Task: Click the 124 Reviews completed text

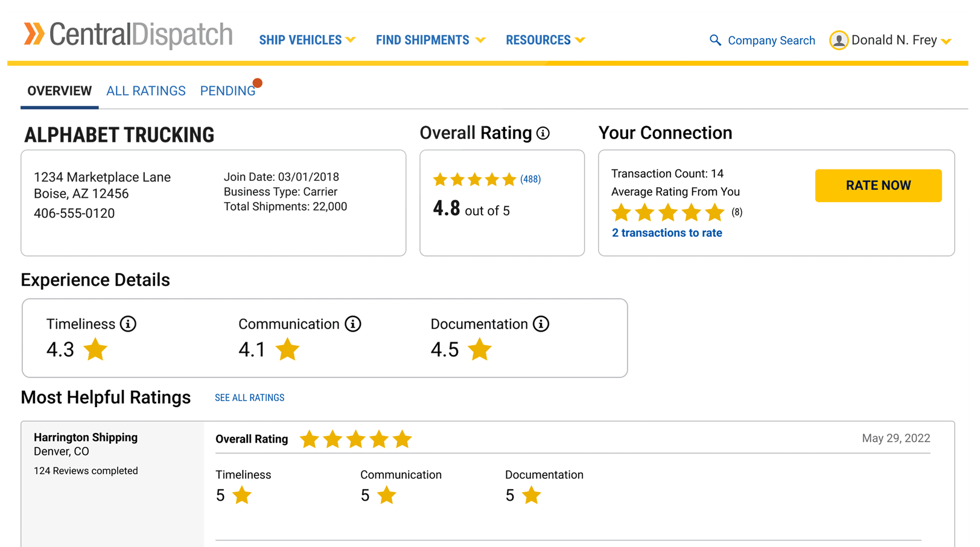Action: coord(86,471)
